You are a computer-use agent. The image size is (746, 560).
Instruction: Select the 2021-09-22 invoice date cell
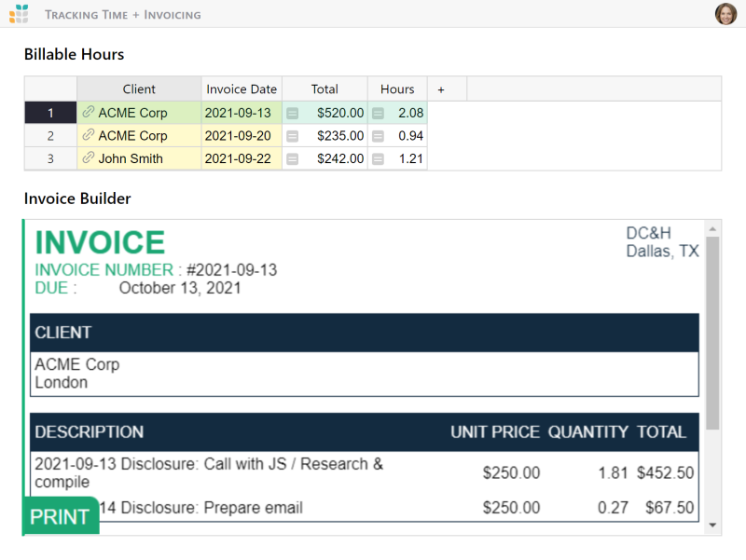(238, 158)
